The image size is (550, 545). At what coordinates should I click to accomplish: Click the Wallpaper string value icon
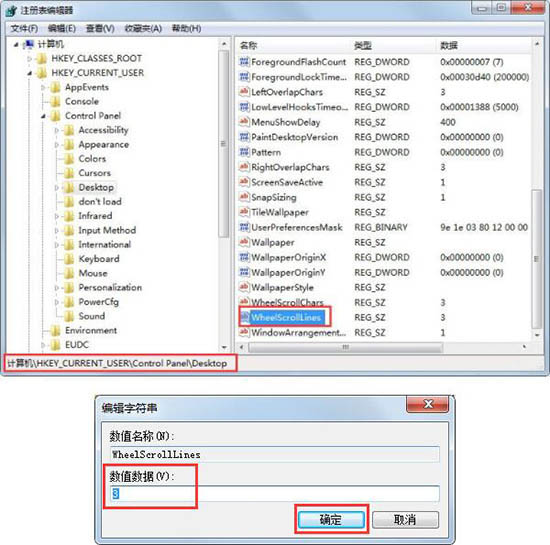pyautogui.click(x=244, y=242)
